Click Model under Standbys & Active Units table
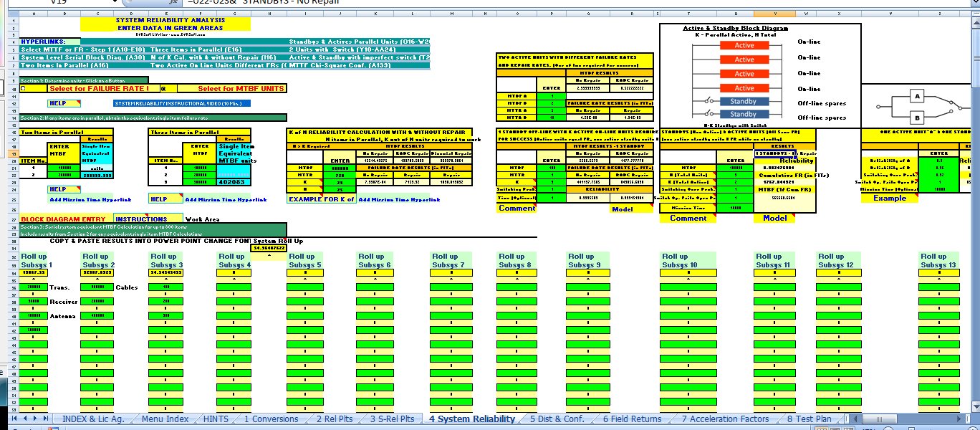The width and height of the screenshot is (980, 430). pyautogui.click(x=776, y=218)
